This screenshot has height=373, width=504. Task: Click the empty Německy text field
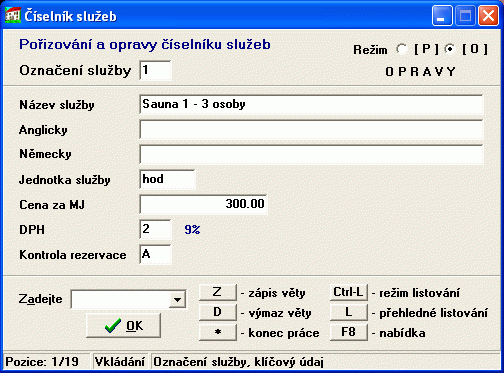[x=311, y=154]
